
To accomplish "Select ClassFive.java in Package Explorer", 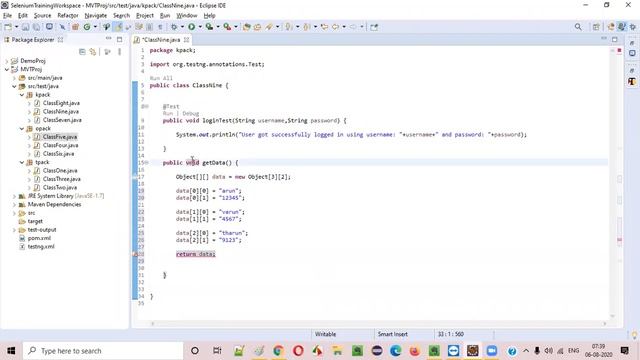I will (60, 137).
